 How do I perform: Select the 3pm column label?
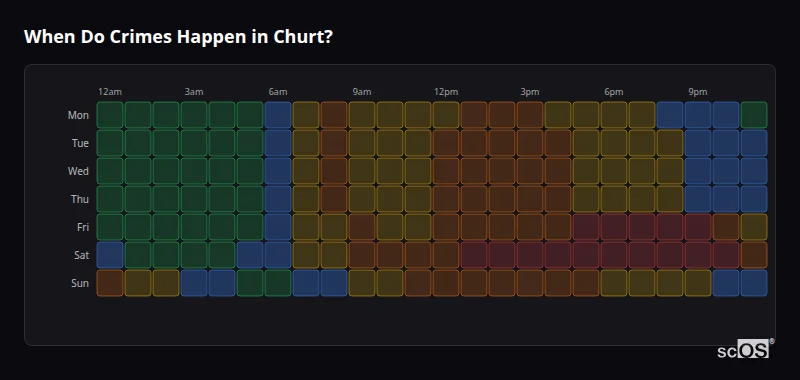(530, 92)
